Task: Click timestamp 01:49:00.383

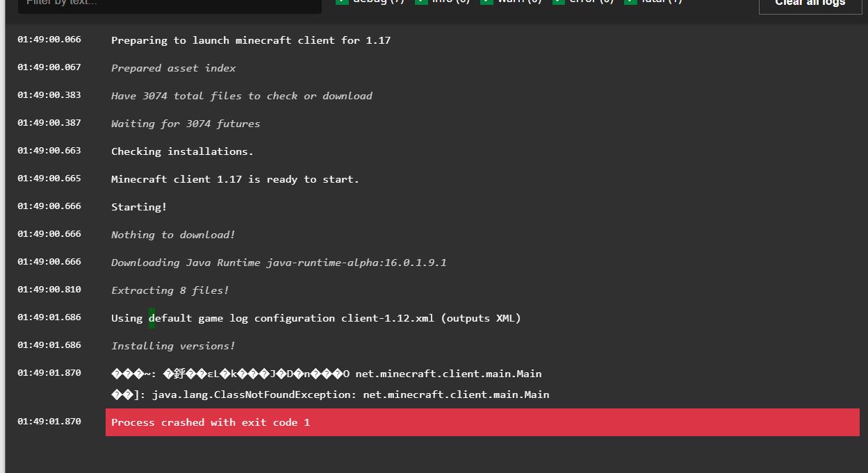Action: pyautogui.click(x=49, y=95)
